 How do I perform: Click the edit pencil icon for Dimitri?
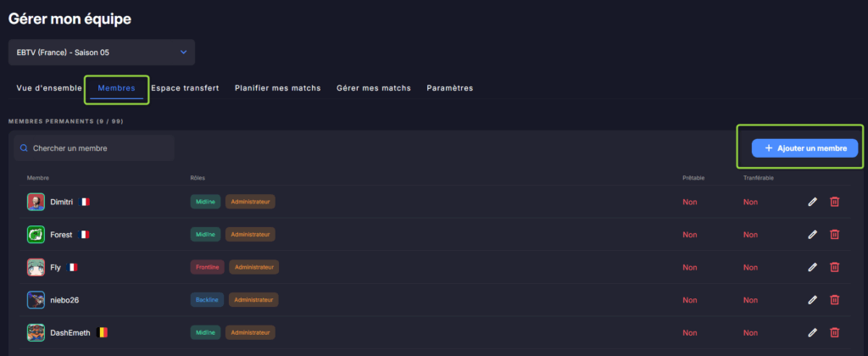click(x=812, y=202)
